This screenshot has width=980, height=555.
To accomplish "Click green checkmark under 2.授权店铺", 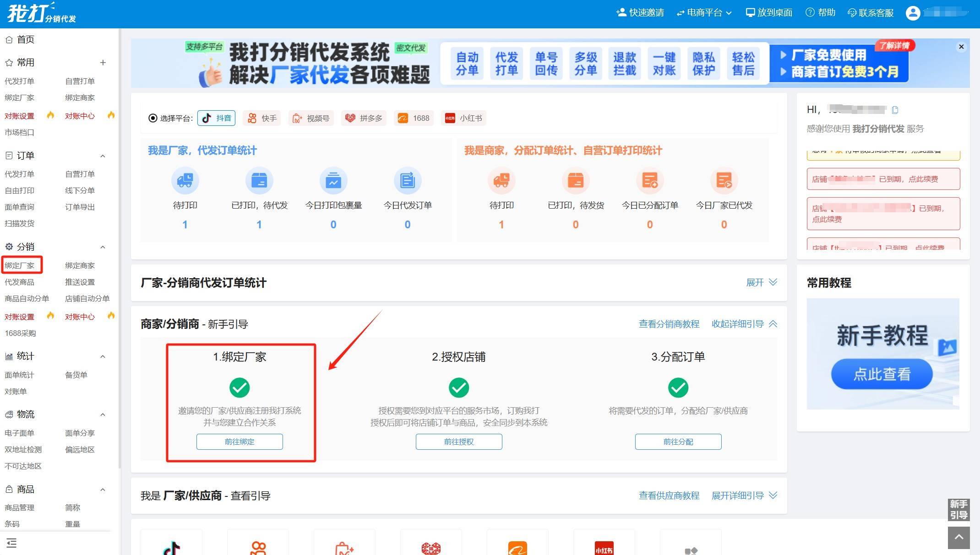I will click(459, 388).
